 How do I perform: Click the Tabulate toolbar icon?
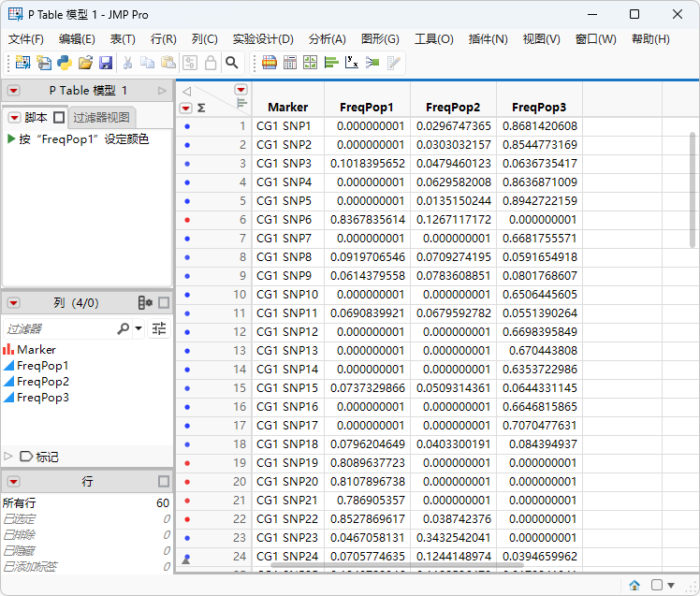pyautogui.click(x=290, y=63)
